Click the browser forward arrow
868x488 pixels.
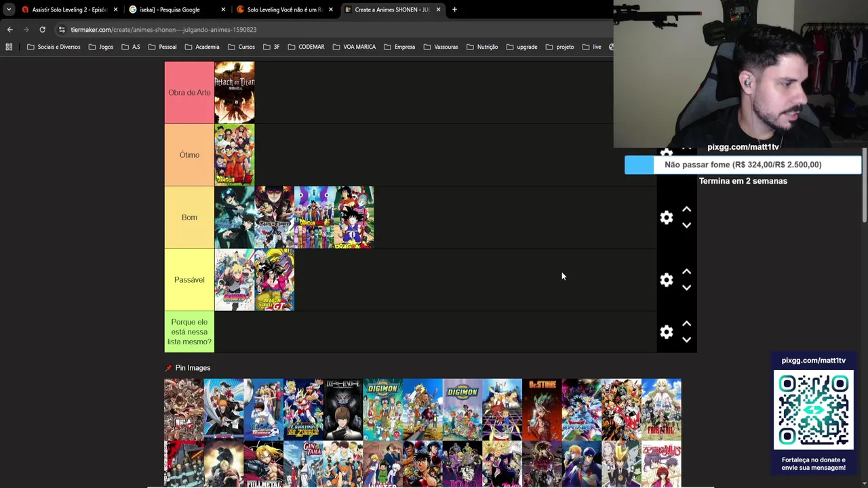point(26,29)
